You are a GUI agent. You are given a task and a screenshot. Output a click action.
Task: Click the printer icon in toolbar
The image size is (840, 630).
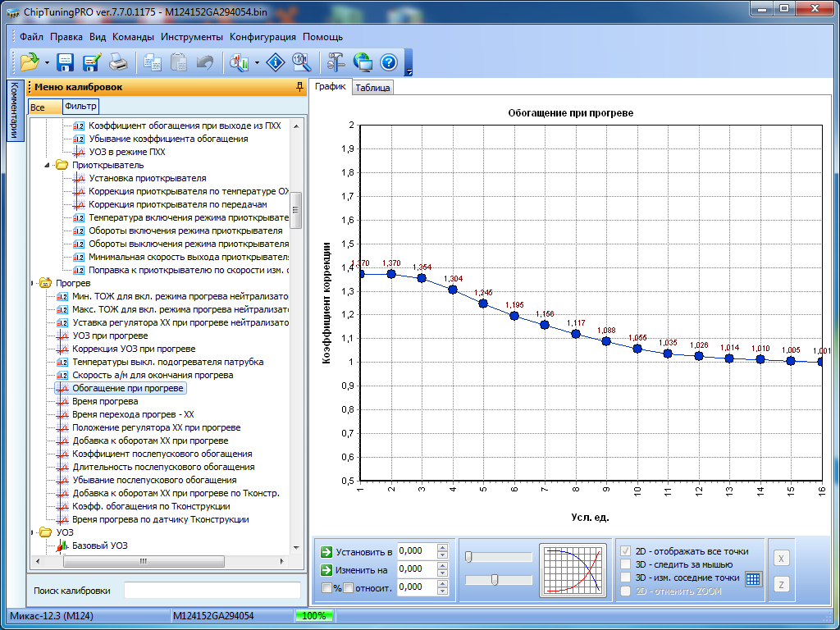(x=118, y=62)
